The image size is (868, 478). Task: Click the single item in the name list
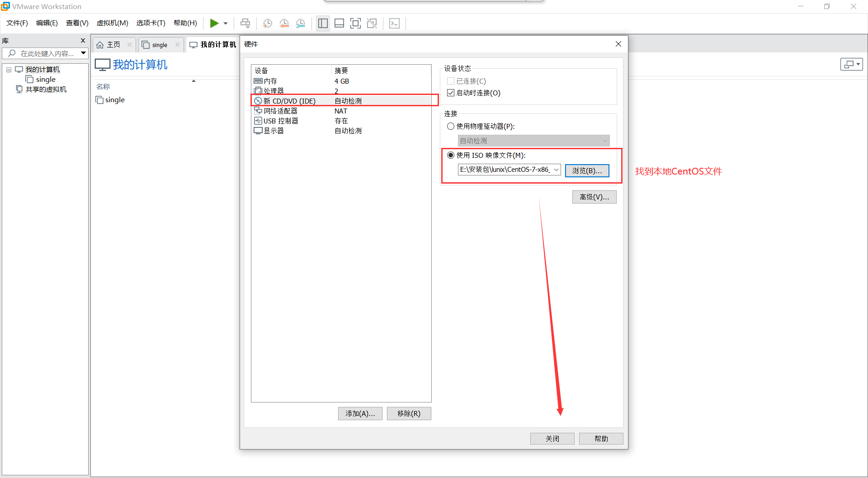click(x=110, y=100)
